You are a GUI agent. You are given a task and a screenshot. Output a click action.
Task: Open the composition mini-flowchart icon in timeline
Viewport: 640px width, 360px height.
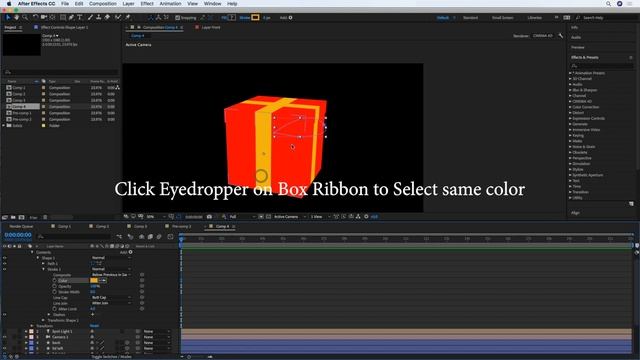[x=119, y=236]
